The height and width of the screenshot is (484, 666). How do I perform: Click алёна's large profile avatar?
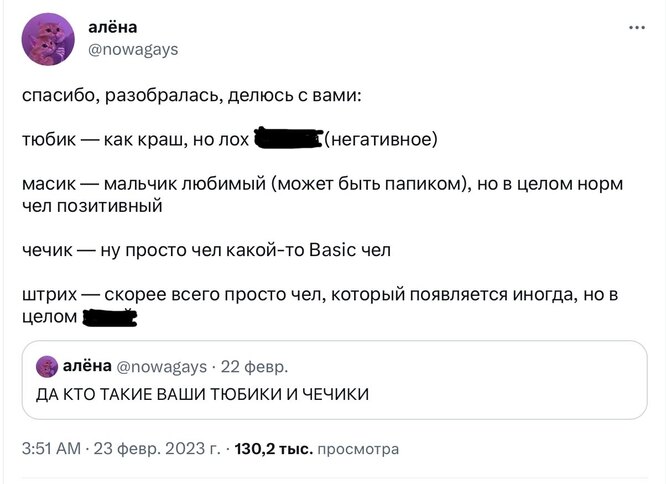pyautogui.click(x=47, y=40)
